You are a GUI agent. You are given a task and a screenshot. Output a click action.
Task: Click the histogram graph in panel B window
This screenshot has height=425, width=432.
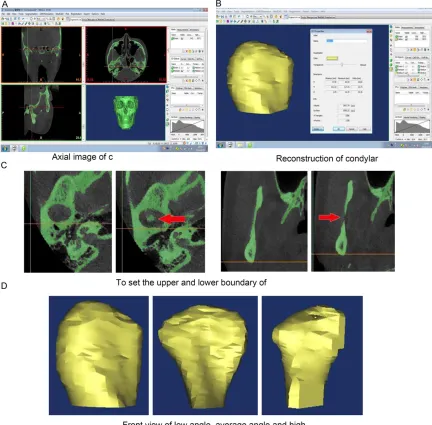[x=412, y=126]
